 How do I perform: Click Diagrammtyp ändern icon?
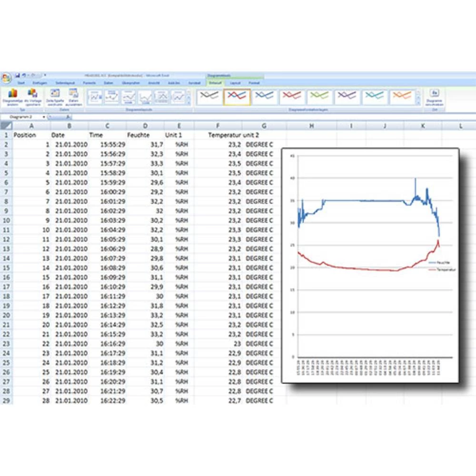pyautogui.click(x=12, y=95)
